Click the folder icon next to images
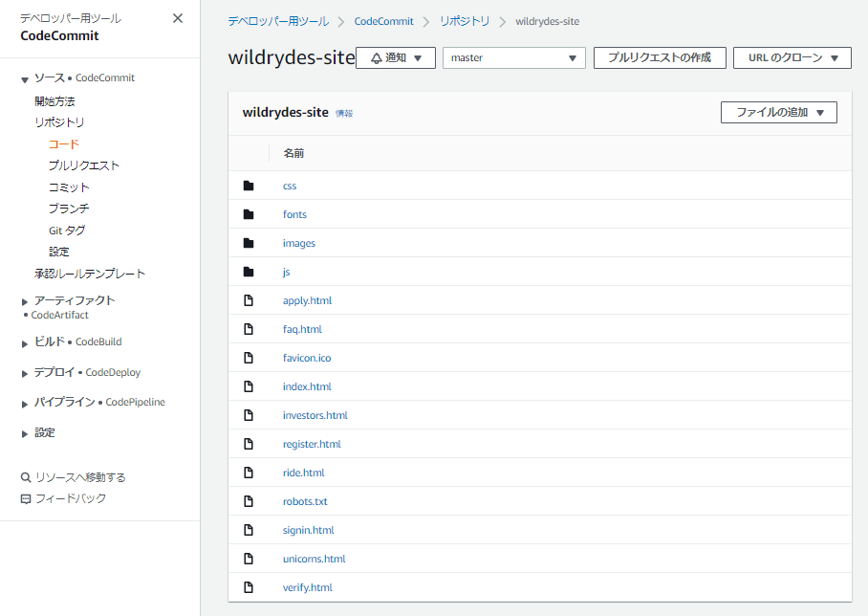868x616 pixels. (x=249, y=243)
